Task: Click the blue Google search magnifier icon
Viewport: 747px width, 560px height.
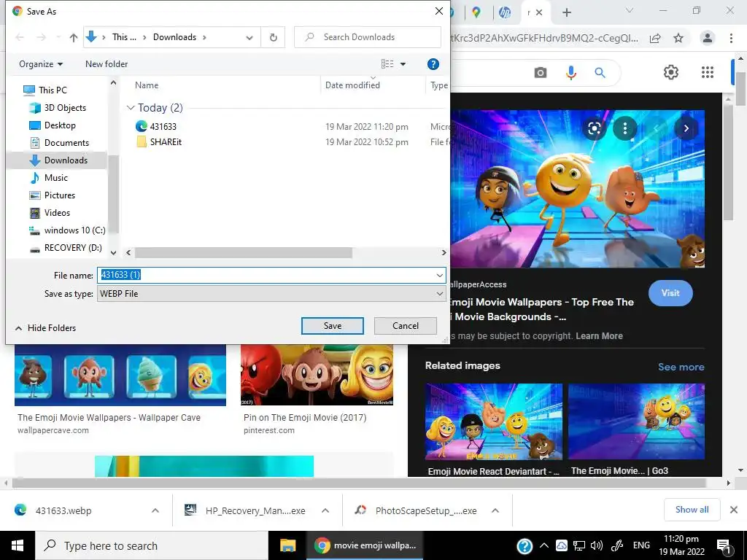Action: click(600, 73)
